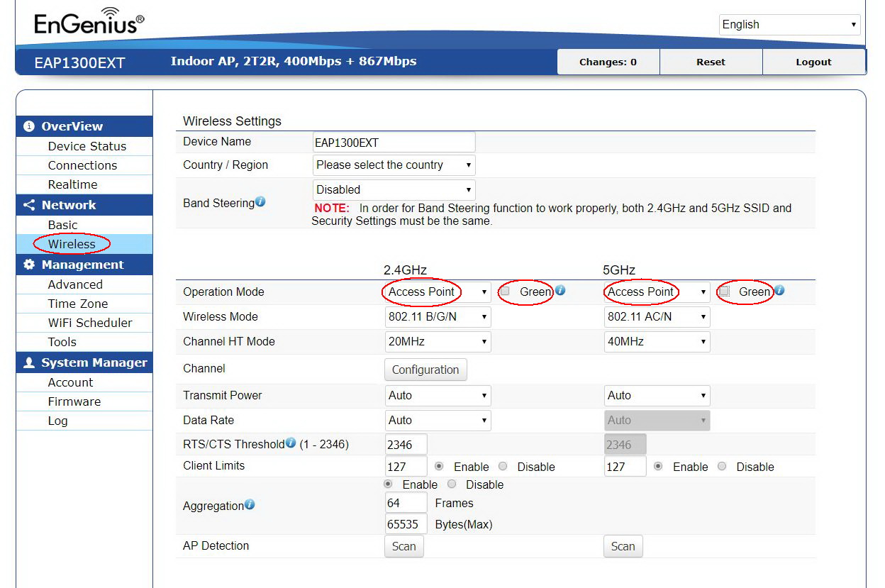885x588 pixels.
Task: Open the 2.4GHz Data Rate dropdown
Action: tap(438, 421)
